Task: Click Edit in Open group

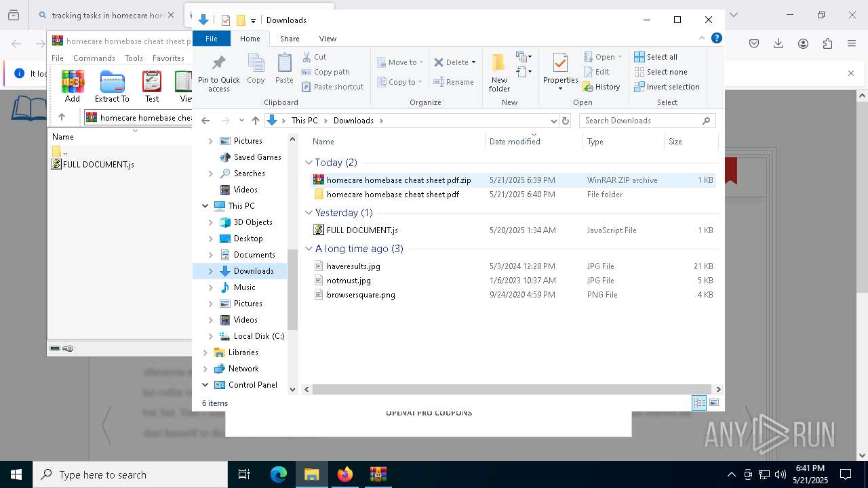Action: [x=596, y=72]
